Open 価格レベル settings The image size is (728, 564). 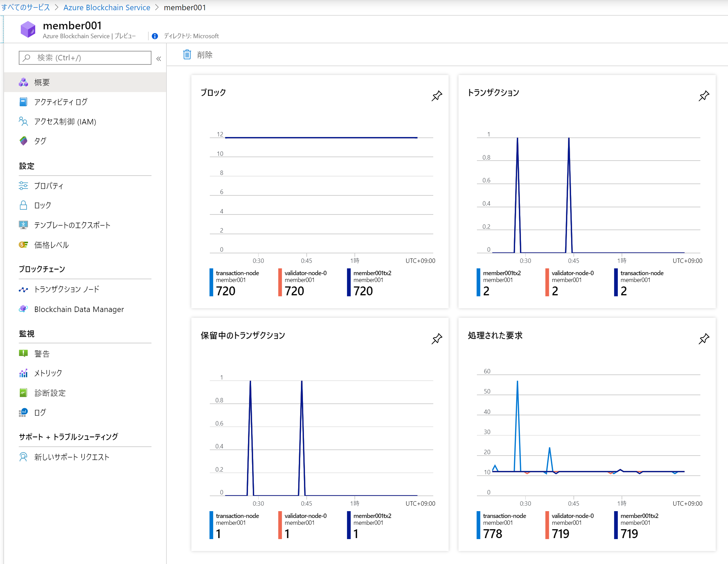pyautogui.click(x=52, y=245)
